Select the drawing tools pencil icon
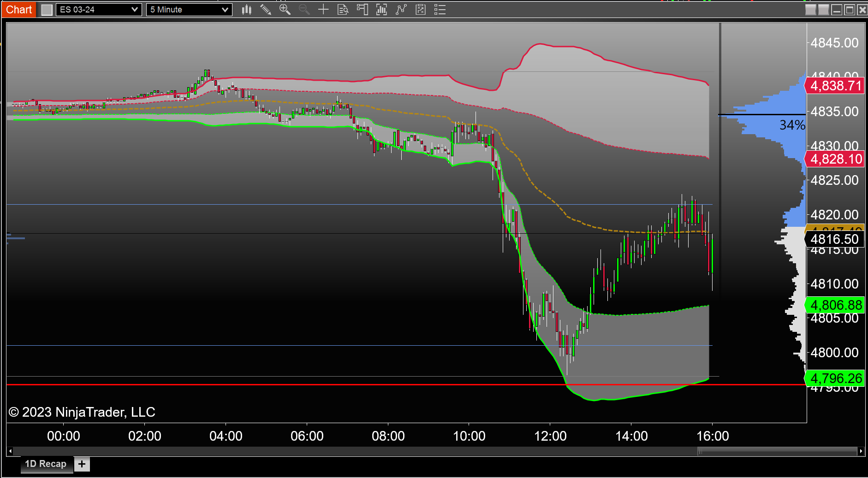Image resolution: width=868 pixels, height=478 pixels. 266,10
